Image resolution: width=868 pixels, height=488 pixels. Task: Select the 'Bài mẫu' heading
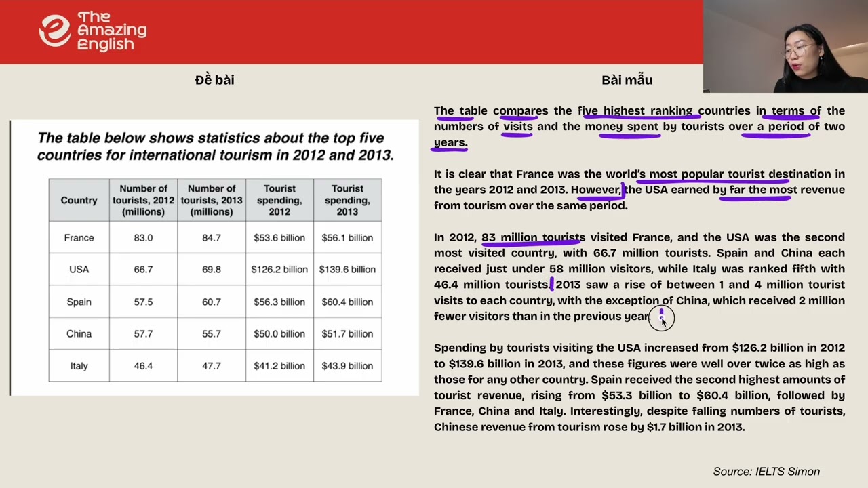coord(627,80)
